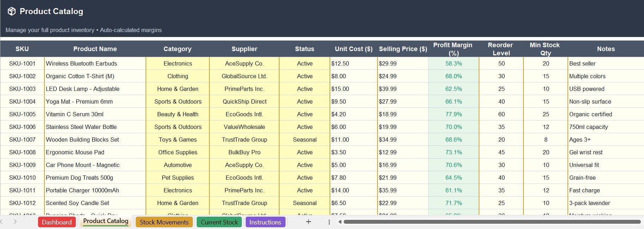Select the Supplier column header
The image size is (644, 229).
pos(244,49)
